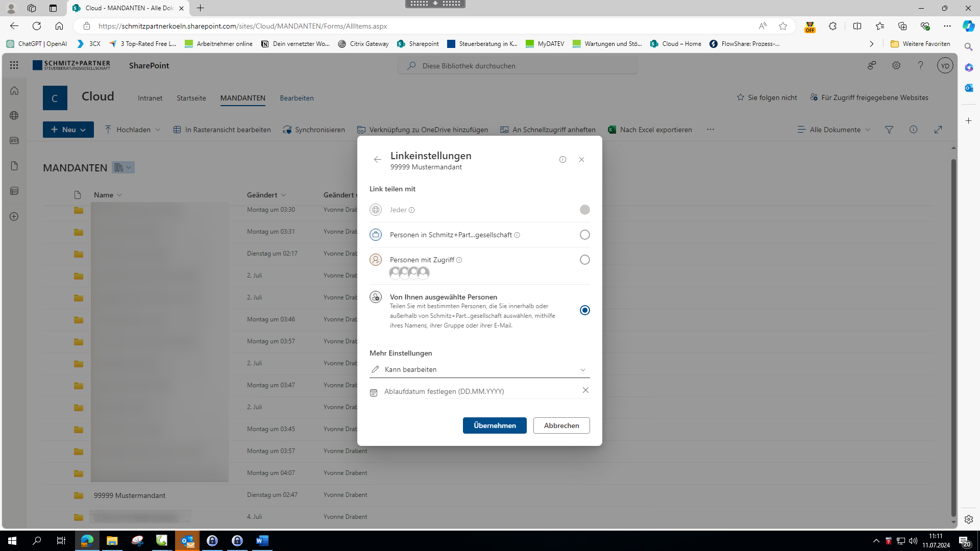Click the Übernehmen button

495,425
